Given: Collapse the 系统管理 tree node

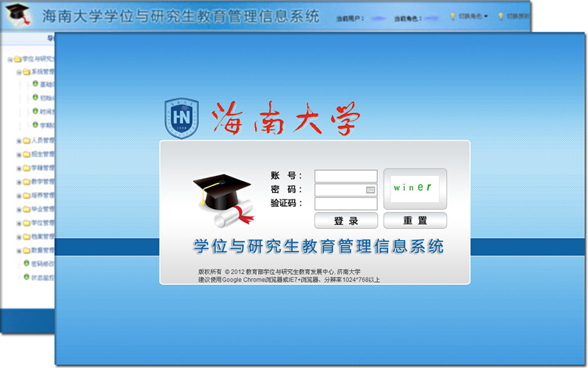Looking at the screenshot, I should [19, 72].
